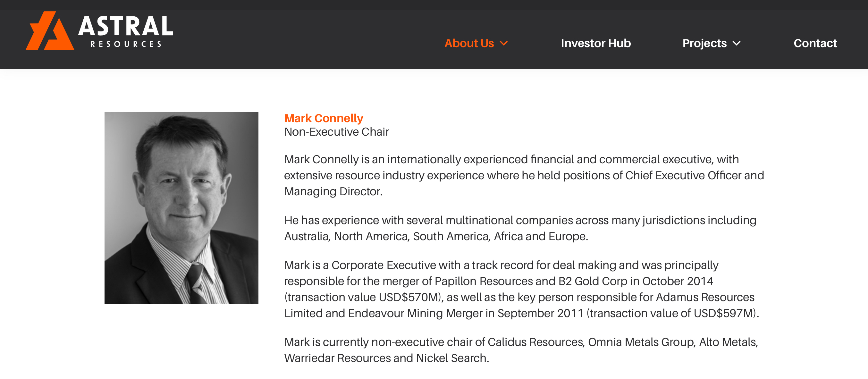Image resolution: width=868 pixels, height=379 pixels.
Task: Click the dark header bar background
Action: coord(303,37)
